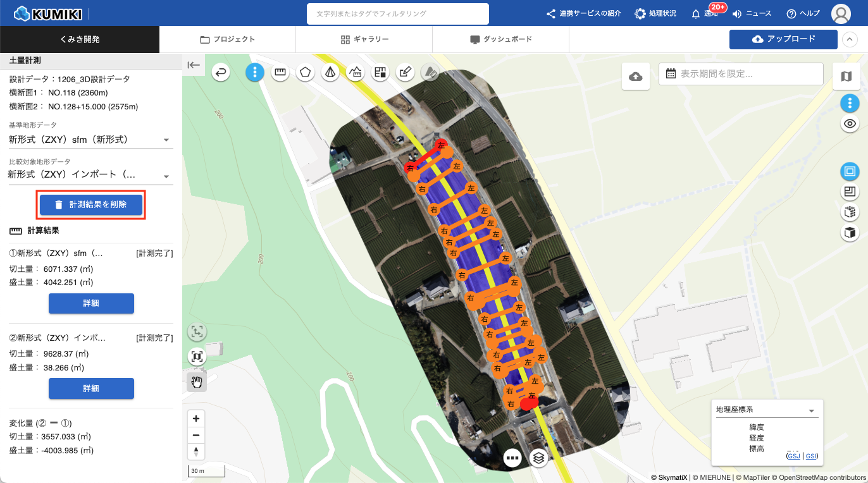The height and width of the screenshot is (483, 868).
Task: Toggle the eye visibility icon
Action: click(x=850, y=124)
